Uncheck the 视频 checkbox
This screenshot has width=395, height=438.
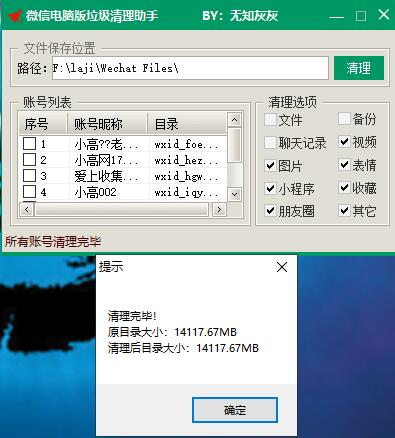point(344,142)
